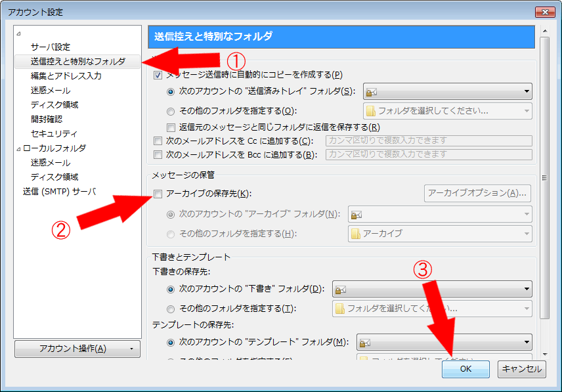Select 送信 (SMTP) サーバ entry
This screenshot has width=562, height=392.
coord(60,191)
